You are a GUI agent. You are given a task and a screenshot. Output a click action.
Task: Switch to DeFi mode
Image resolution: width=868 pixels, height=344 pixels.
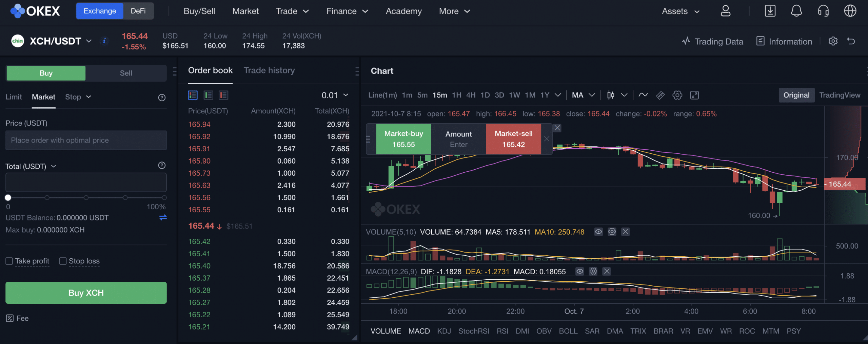tap(138, 11)
